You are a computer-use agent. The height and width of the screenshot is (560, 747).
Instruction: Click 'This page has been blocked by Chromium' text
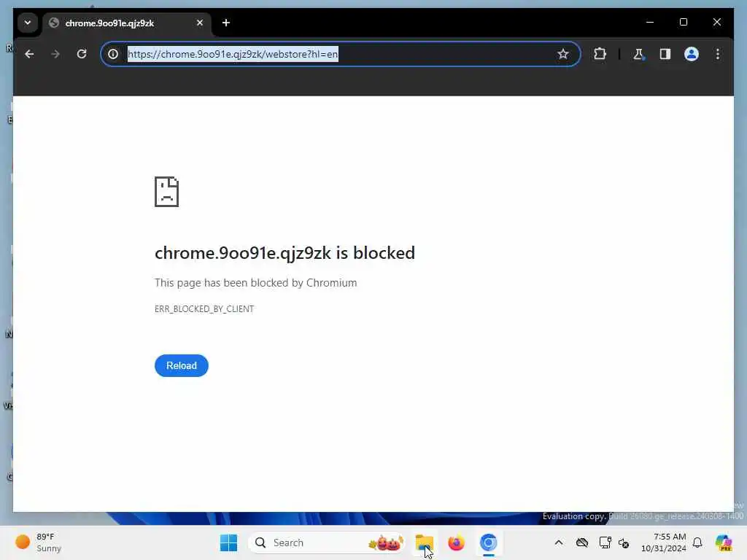tap(256, 283)
